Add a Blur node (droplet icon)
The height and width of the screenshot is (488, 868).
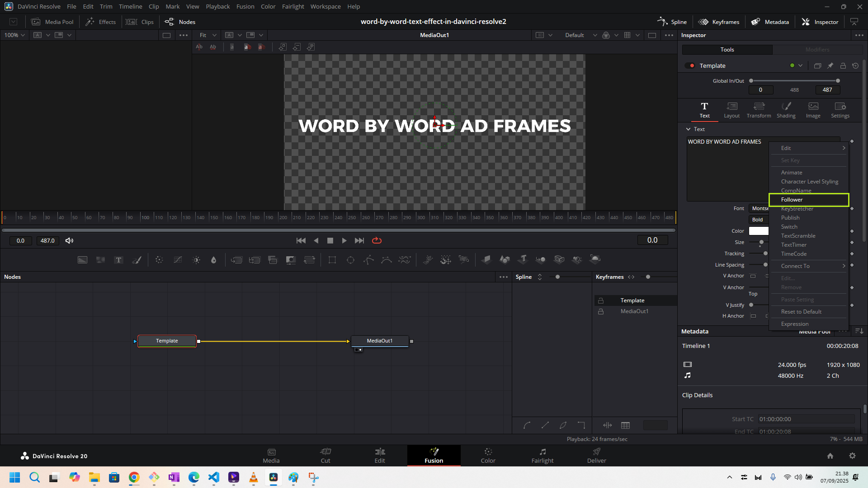pyautogui.click(x=214, y=260)
